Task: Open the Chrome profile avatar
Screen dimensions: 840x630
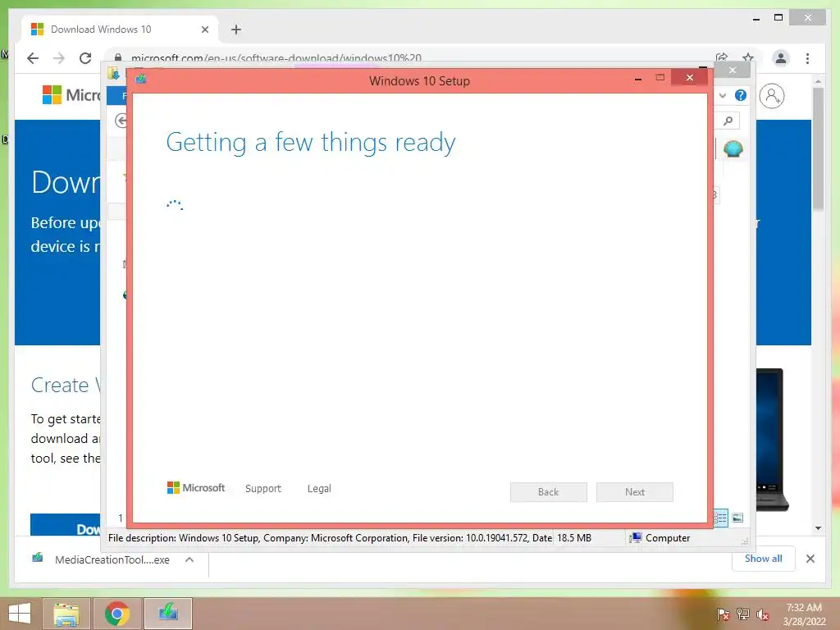Action: click(781, 58)
